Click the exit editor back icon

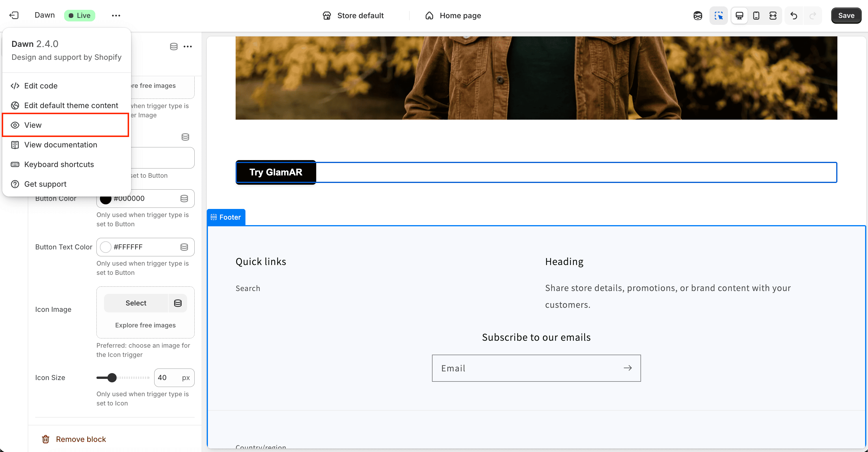[x=14, y=16]
